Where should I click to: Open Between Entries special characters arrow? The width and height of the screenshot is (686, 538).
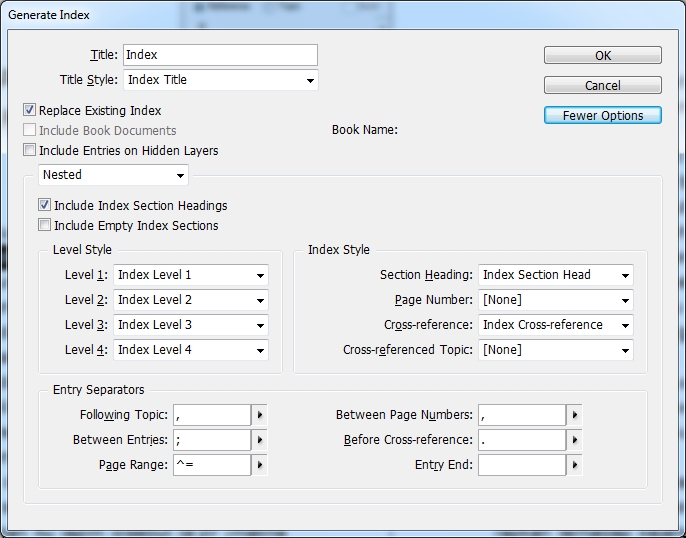259,440
